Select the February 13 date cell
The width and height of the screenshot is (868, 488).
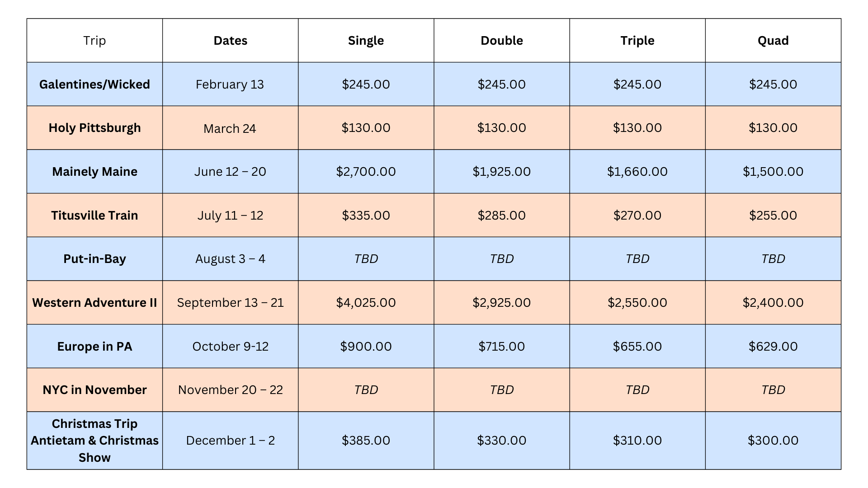[x=230, y=84]
